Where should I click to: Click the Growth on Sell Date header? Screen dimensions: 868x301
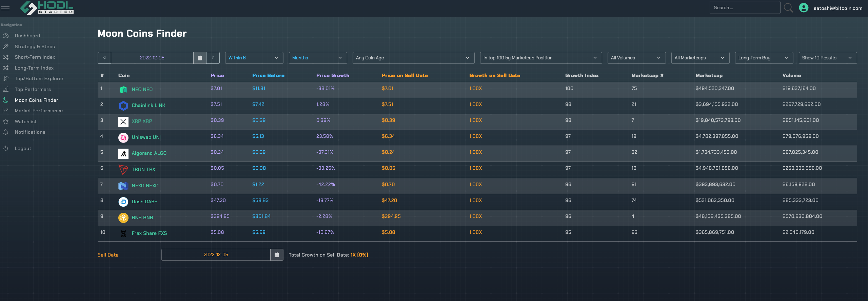coord(495,75)
